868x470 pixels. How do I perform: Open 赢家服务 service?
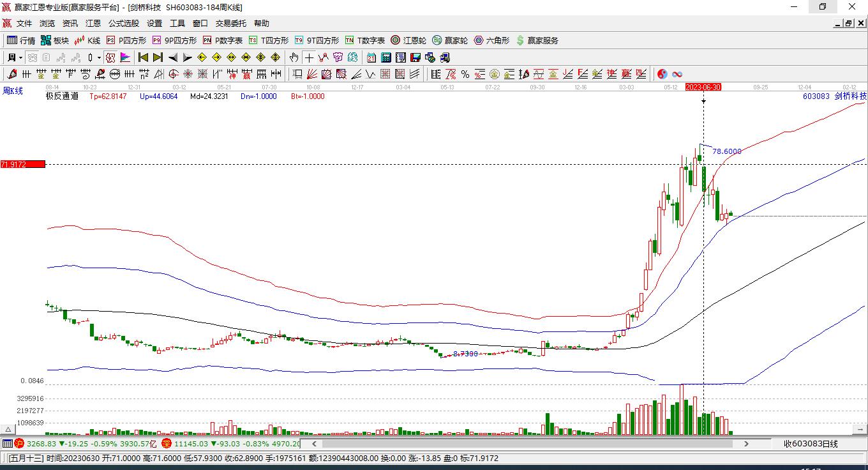(537, 40)
